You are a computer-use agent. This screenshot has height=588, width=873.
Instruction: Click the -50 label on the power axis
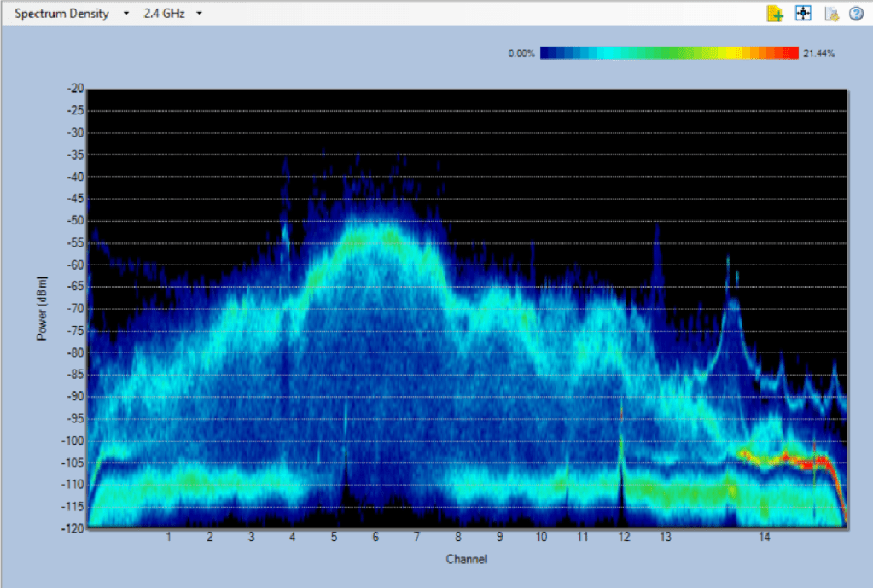click(75, 221)
